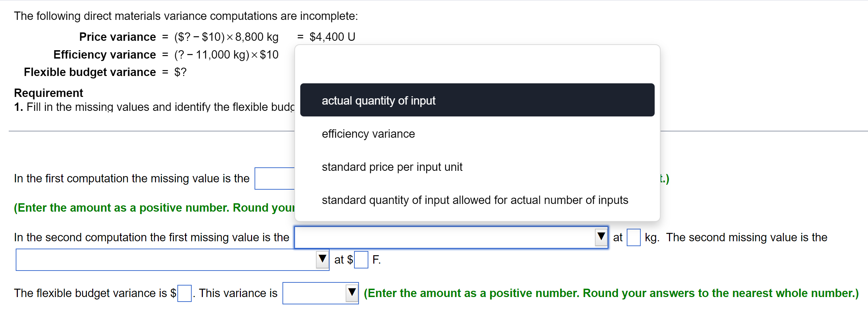The width and height of the screenshot is (868, 334).
Task: Select "standard quantity of input allowed" option
Action: (475, 200)
